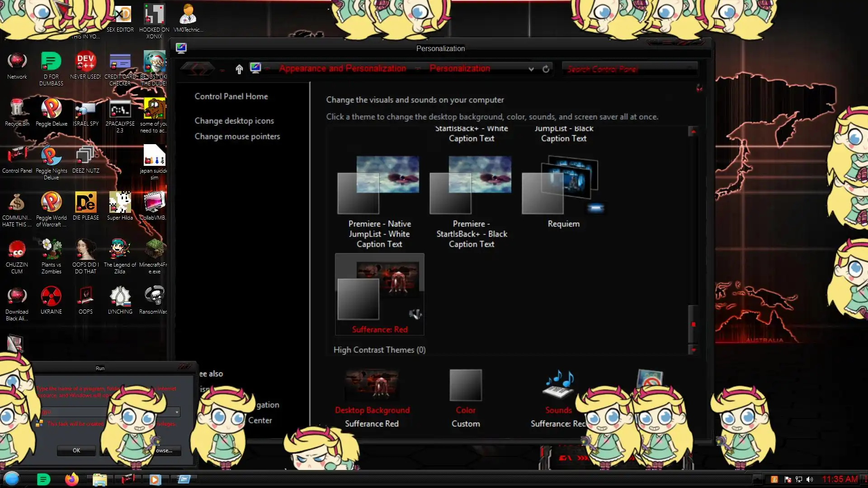Click the Personalization breadcrumb item
This screenshot has height=488, width=868.
click(459, 69)
